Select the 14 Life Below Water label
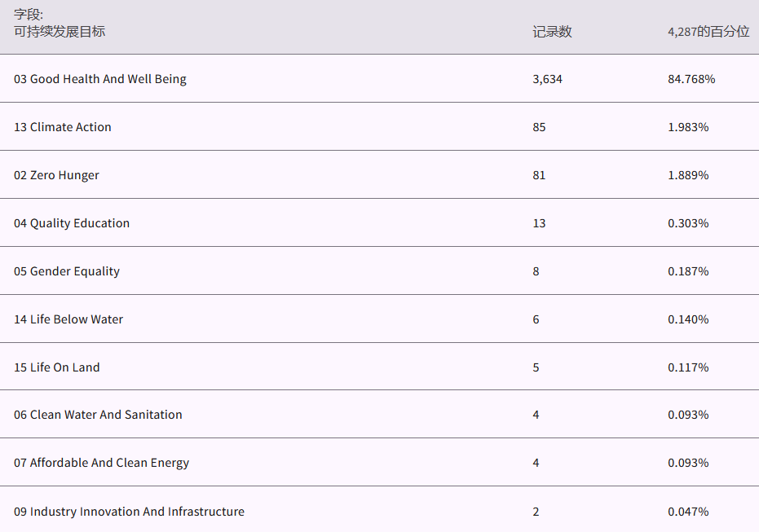Screen dimensions: 759x532 pos(68,319)
